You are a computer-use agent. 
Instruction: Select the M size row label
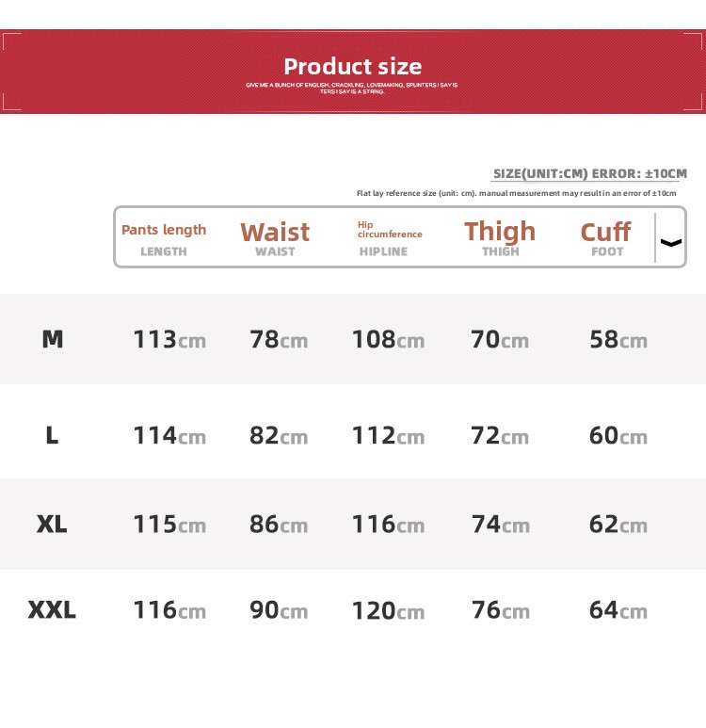click(53, 339)
